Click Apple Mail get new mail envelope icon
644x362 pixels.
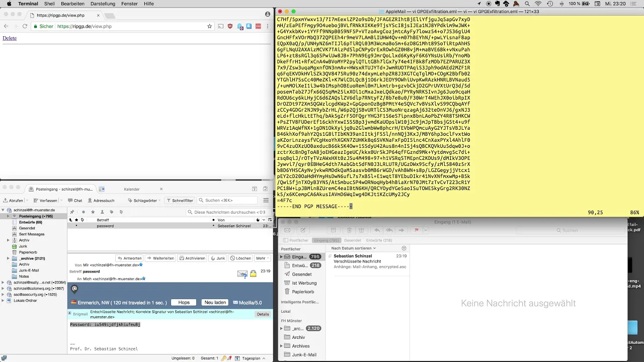click(x=288, y=230)
